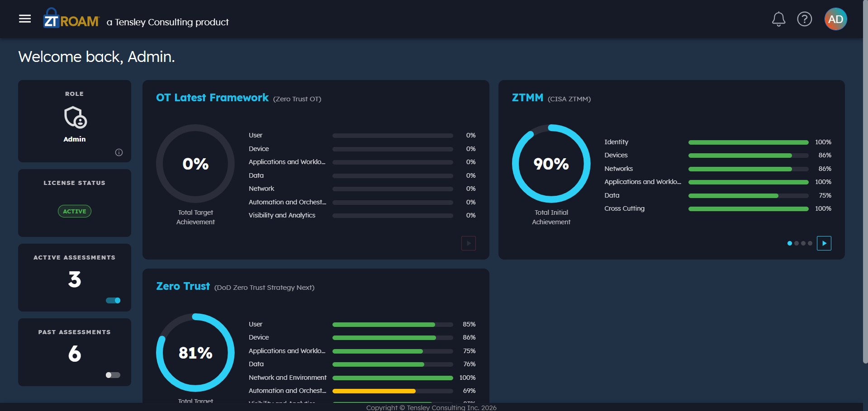Click the 90% Total Initial Achievement gauge
Viewport: 868px width, 411px height.
[551, 164]
